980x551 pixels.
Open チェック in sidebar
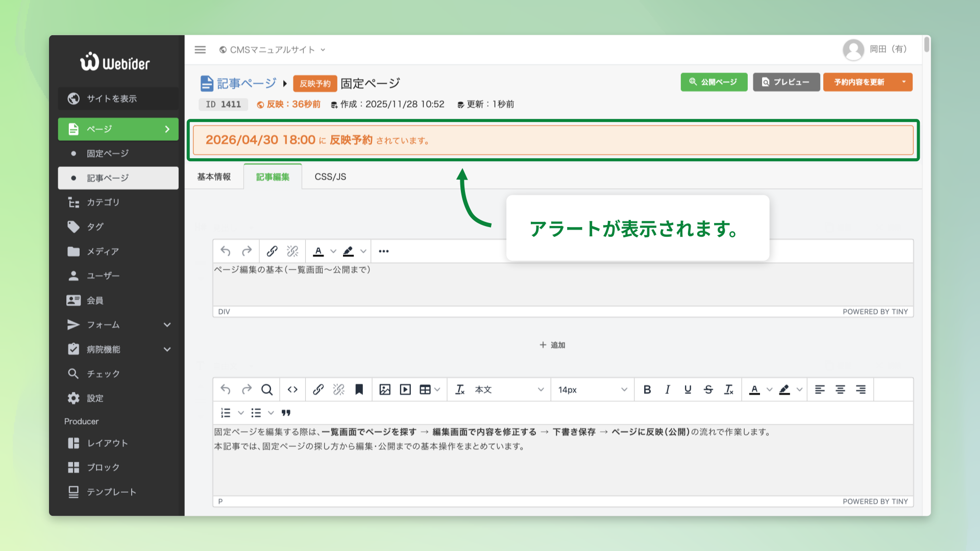[118, 374]
